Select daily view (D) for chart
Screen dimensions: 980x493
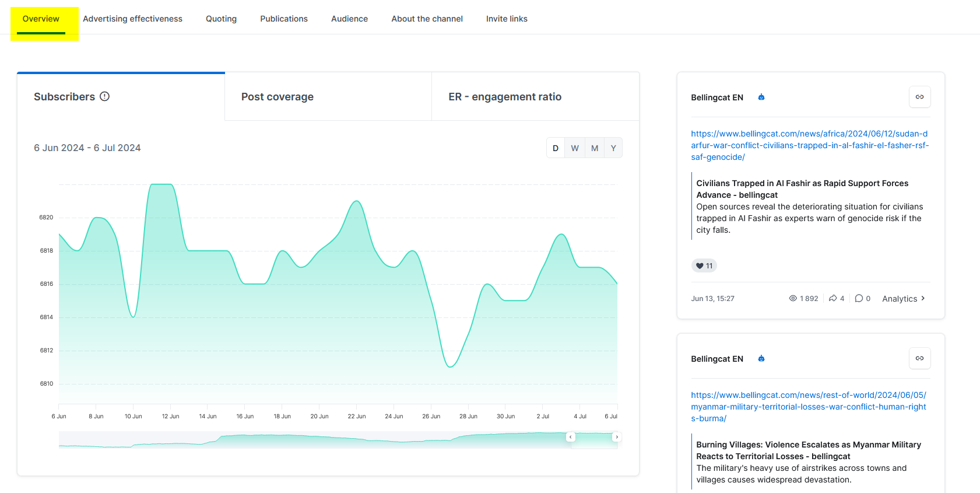click(x=556, y=148)
